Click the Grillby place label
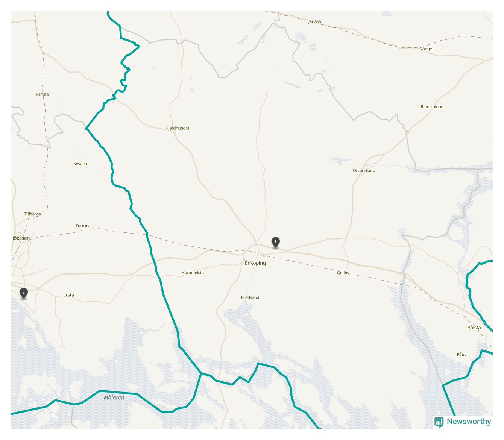The width and height of the screenshot is (504, 440). point(343,273)
